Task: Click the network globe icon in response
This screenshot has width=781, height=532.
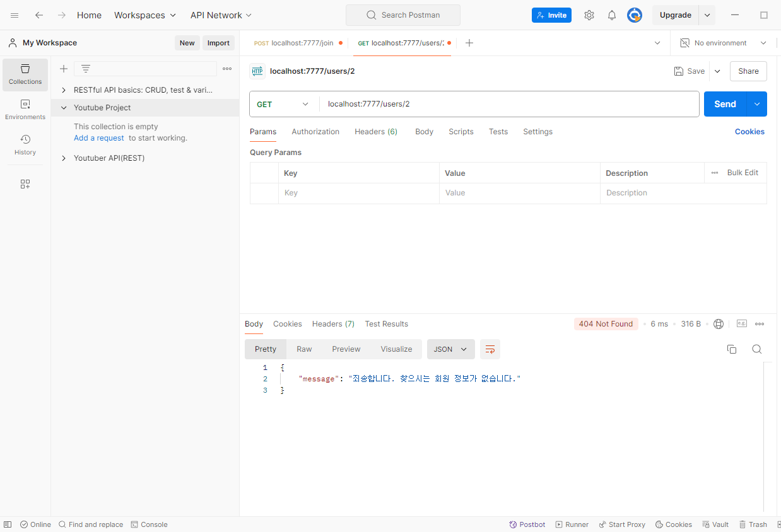Action: pyautogui.click(x=719, y=324)
